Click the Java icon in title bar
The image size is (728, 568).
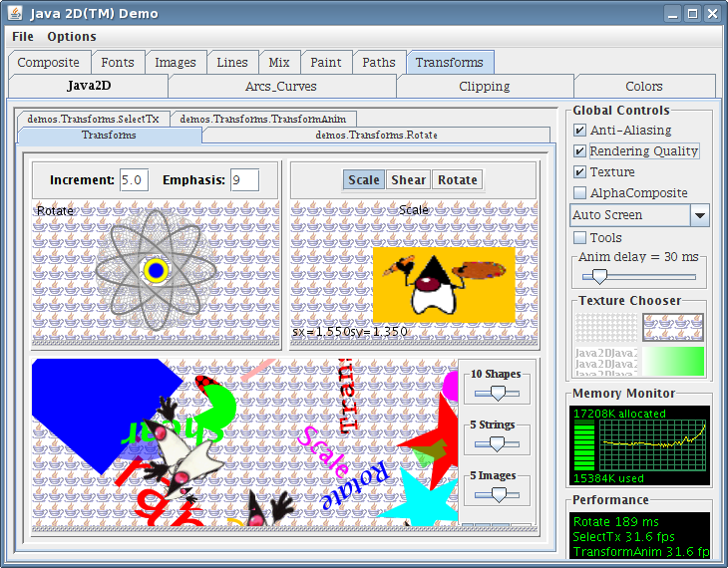coord(14,13)
